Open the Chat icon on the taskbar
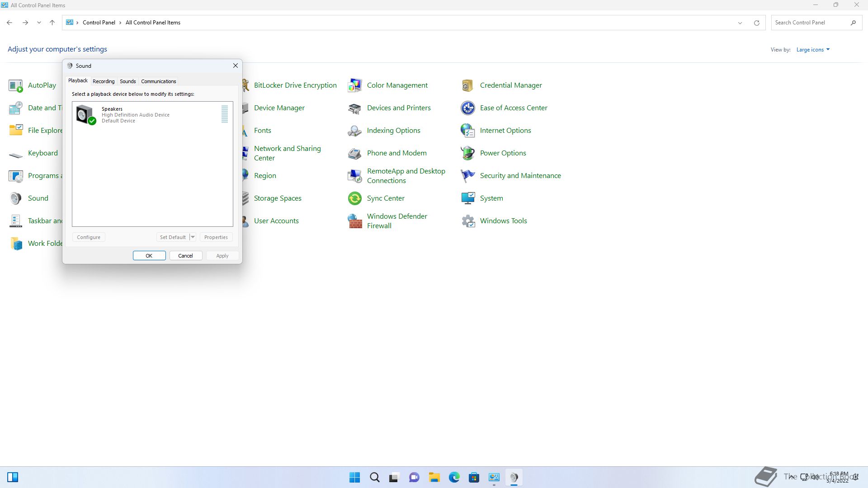The image size is (868, 488). [x=414, y=478]
